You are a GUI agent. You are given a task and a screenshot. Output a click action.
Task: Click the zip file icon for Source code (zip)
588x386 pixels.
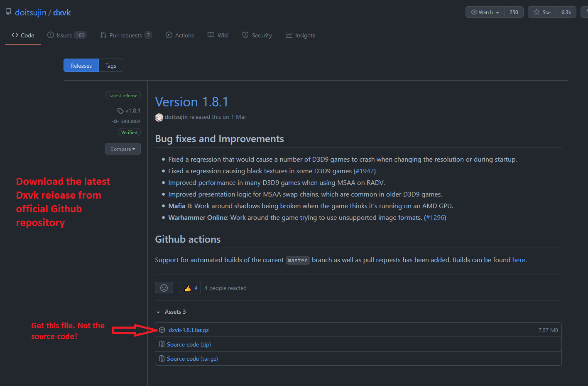[x=162, y=344]
